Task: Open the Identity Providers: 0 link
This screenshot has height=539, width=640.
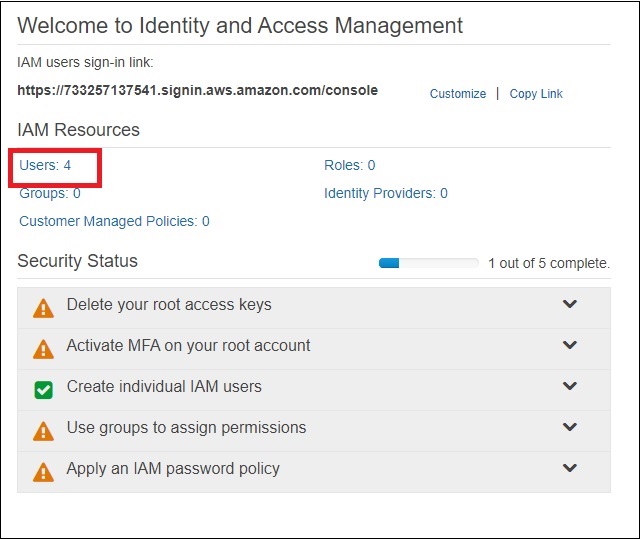Action: pyautogui.click(x=385, y=193)
